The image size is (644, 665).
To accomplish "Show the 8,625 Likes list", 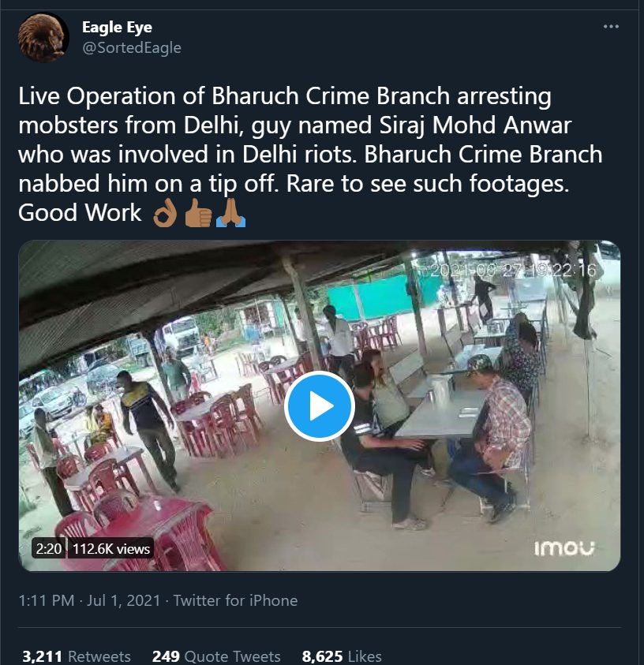I will tap(342, 656).
